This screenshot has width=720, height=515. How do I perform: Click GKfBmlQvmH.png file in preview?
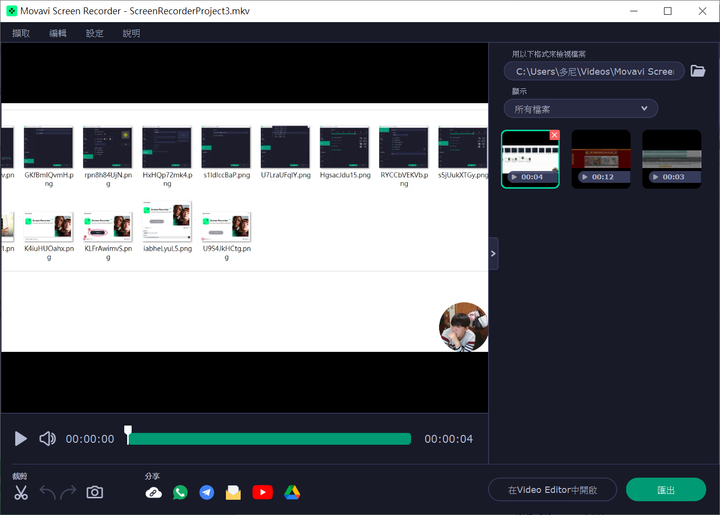pyautogui.click(x=49, y=157)
